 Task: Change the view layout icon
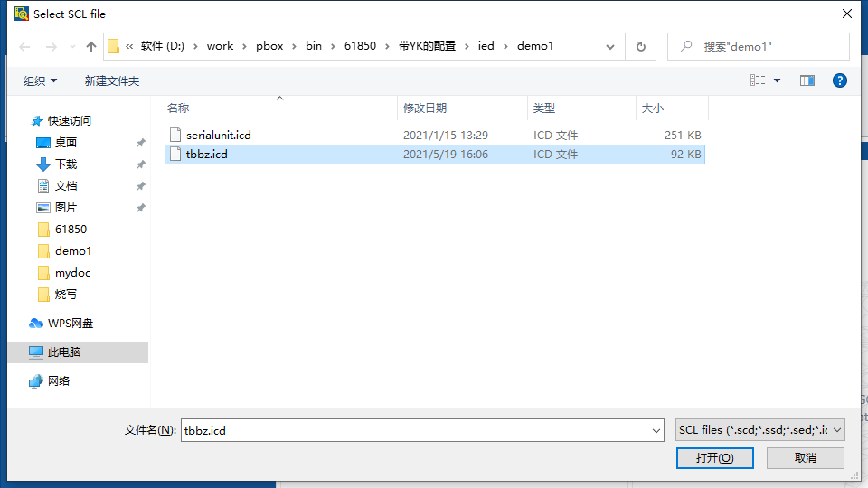[759, 80]
